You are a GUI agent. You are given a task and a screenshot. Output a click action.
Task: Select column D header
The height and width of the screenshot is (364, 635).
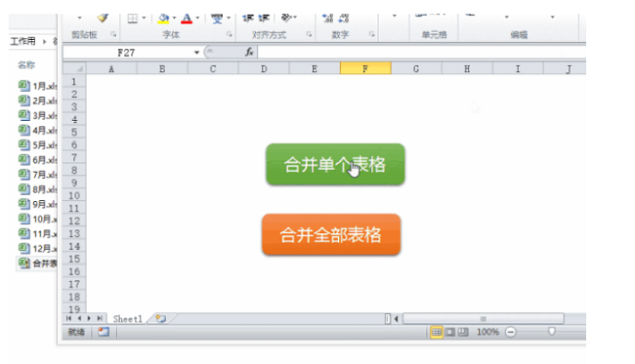[x=264, y=68]
